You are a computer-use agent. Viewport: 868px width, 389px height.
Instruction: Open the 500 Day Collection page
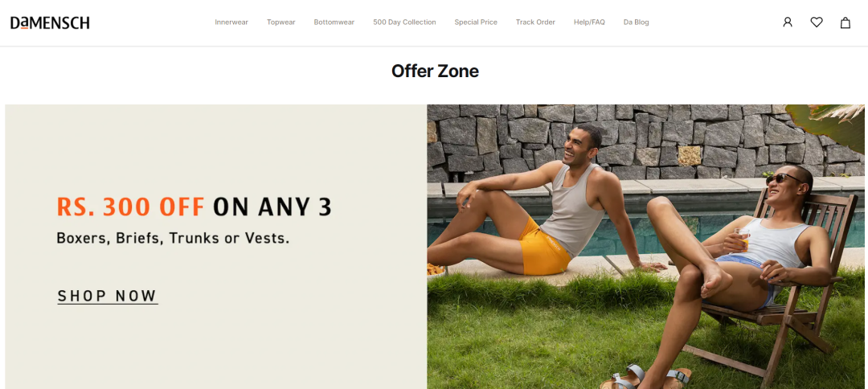point(404,23)
